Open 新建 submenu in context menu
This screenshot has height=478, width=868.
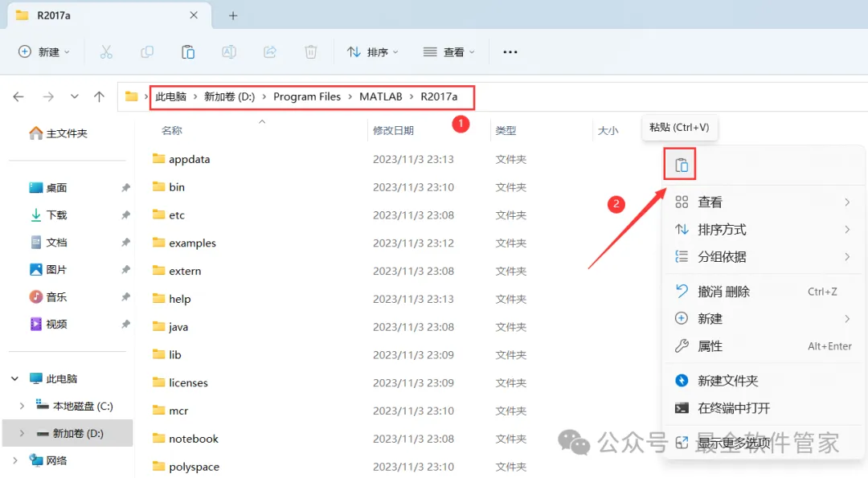tap(764, 319)
